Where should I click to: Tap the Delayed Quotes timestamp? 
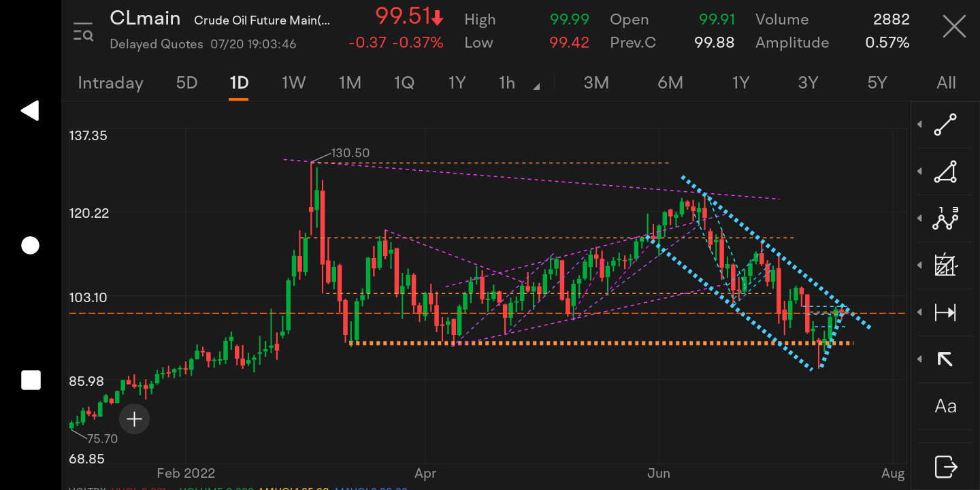(203, 44)
